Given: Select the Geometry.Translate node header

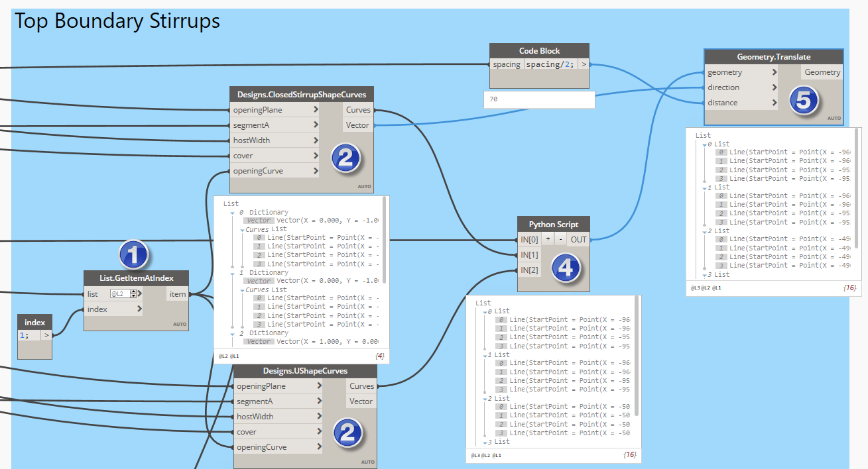Looking at the screenshot, I should coord(773,57).
